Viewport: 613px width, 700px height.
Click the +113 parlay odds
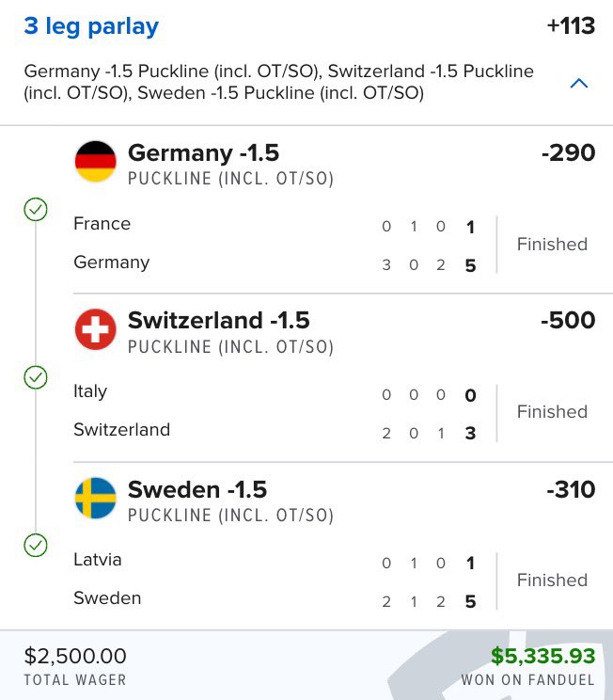pyautogui.click(x=571, y=26)
